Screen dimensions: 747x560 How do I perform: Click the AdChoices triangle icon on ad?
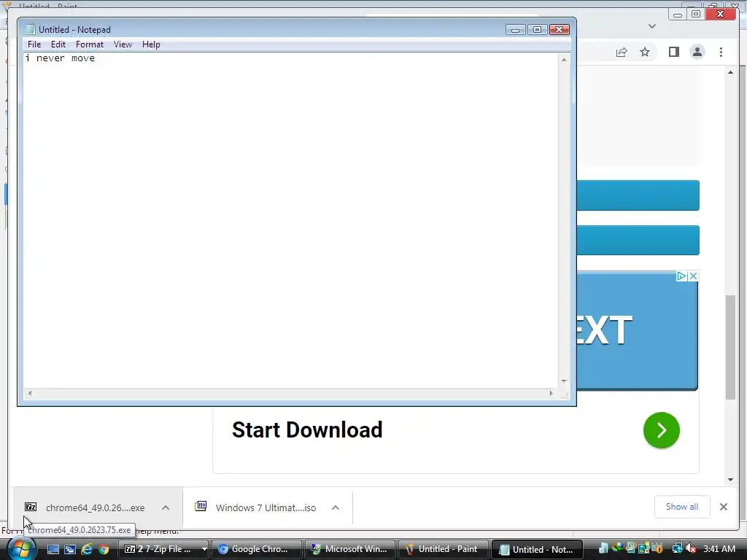click(681, 276)
